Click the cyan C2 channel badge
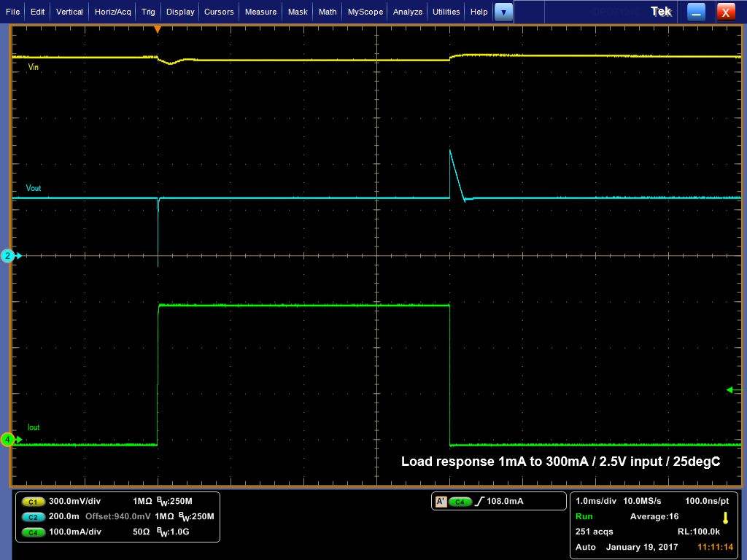The height and width of the screenshot is (560, 747). pos(33,517)
